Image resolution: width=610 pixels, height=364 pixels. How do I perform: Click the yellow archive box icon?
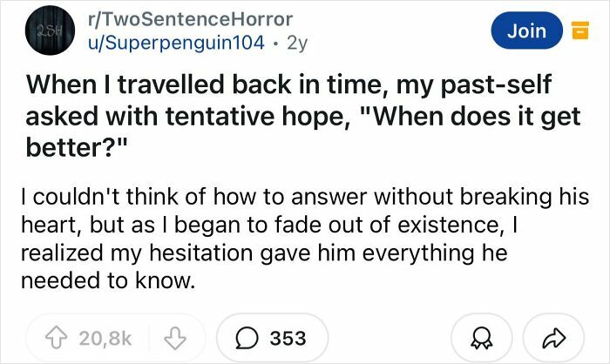[578, 32]
